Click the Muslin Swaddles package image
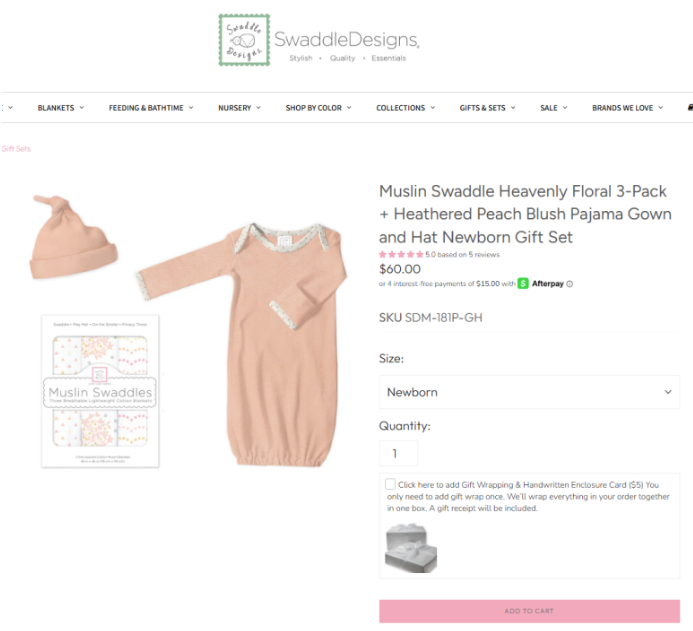 click(x=100, y=391)
